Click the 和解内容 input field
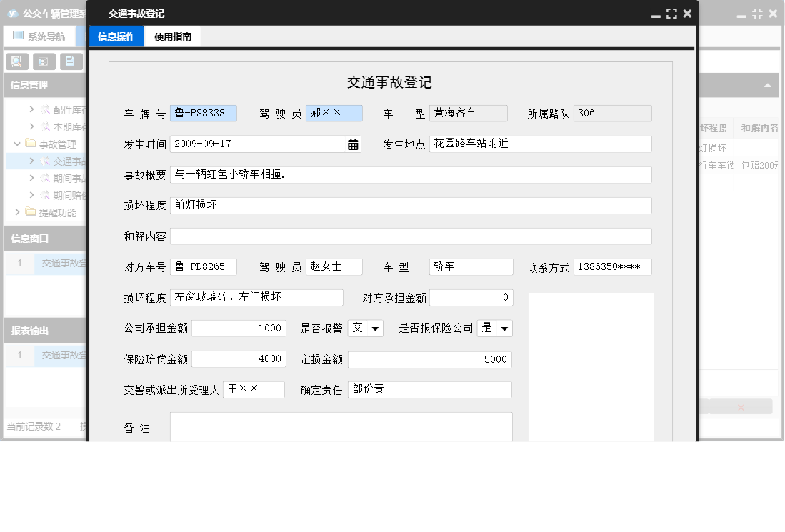 coord(410,236)
